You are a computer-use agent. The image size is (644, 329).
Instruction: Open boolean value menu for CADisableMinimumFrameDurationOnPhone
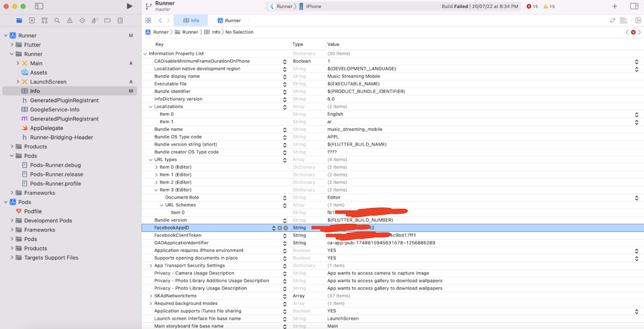[x=637, y=61]
